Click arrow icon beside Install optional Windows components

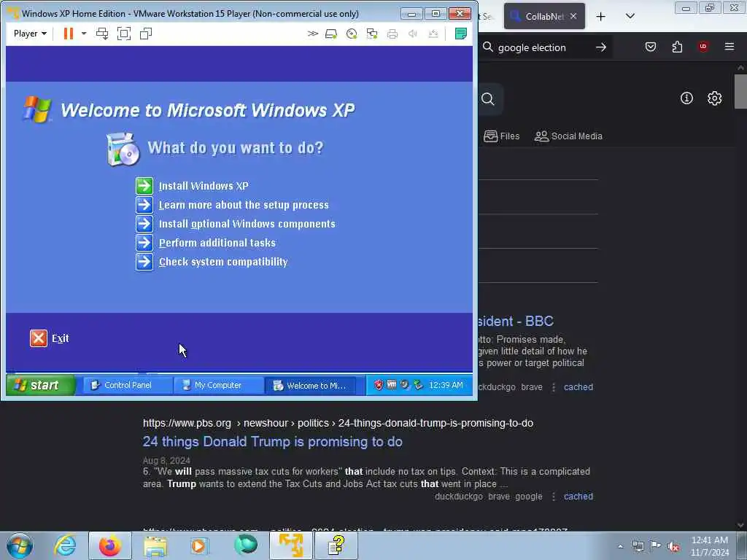144,224
